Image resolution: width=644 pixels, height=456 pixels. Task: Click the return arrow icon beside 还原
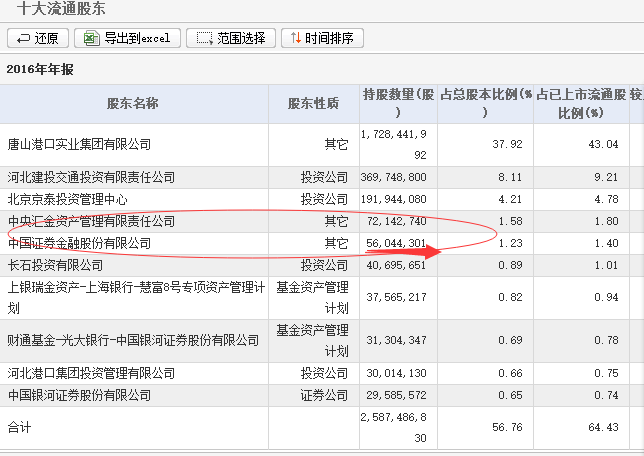[x=23, y=39]
